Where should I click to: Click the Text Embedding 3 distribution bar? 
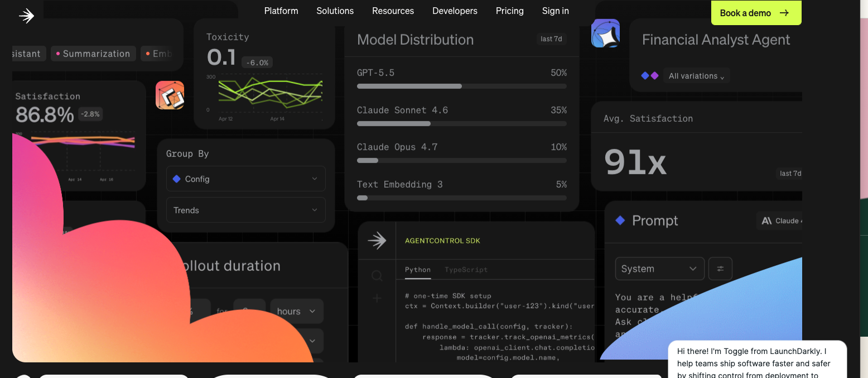[x=462, y=198]
